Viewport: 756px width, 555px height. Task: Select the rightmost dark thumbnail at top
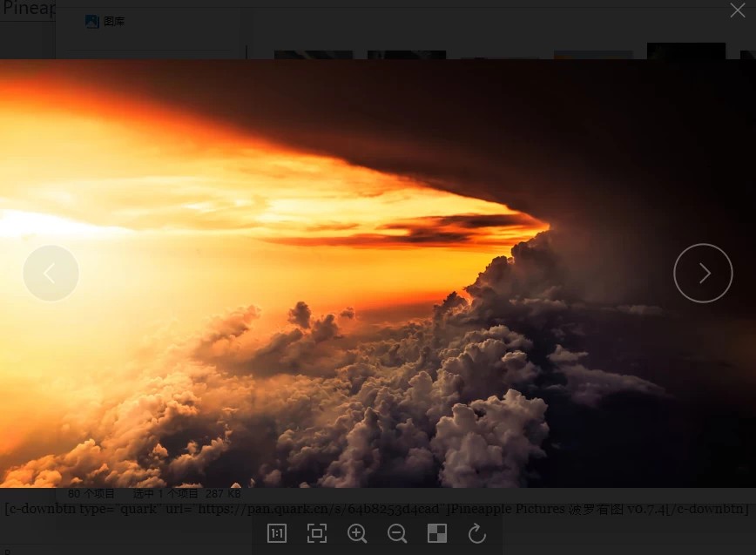pos(686,51)
